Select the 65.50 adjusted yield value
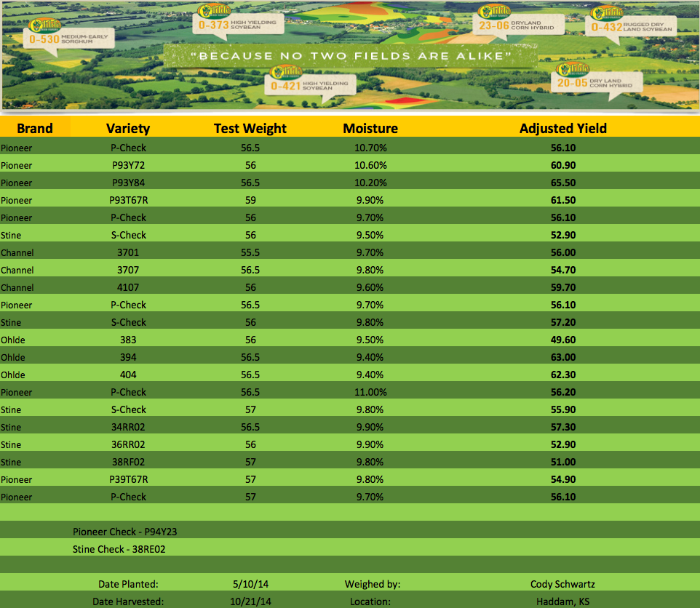700x608 pixels. coord(562,183)
